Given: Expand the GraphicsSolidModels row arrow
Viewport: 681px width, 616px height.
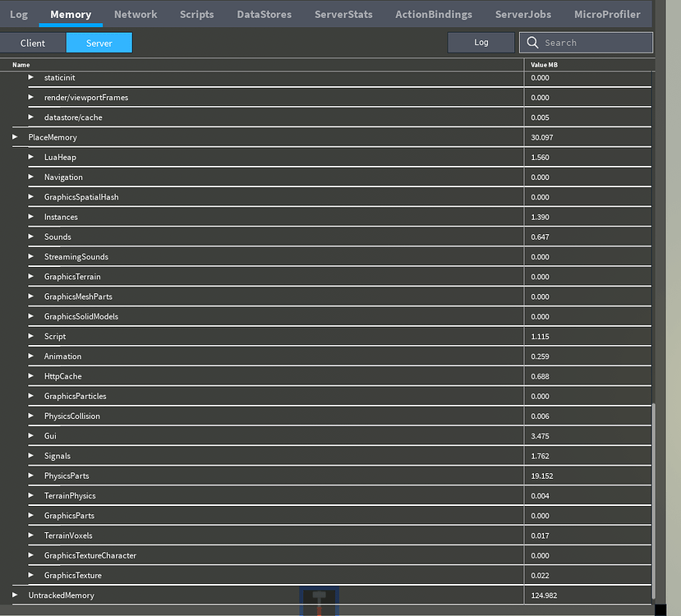Looking at the screenshot, I should [x=31, y=316].
